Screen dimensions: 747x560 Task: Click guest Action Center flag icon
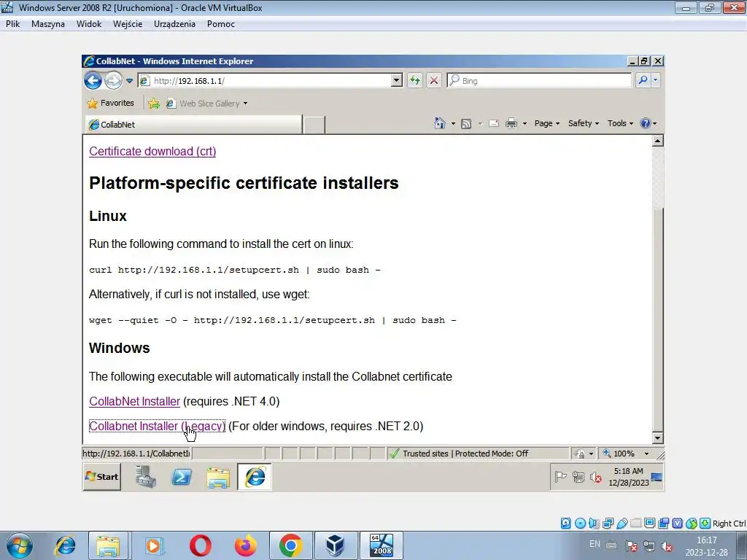561,477
